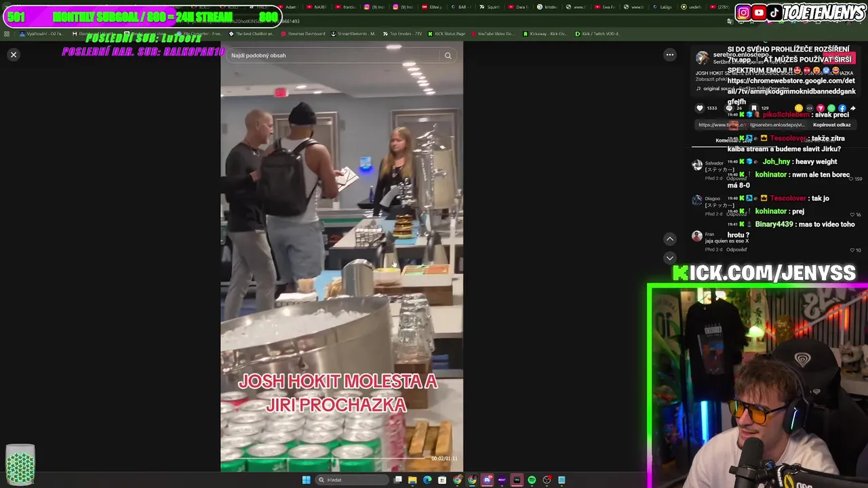Switch to the 'Squirt' browser tab
This screenshot has height=488, width=868.
tap(490, 7)
